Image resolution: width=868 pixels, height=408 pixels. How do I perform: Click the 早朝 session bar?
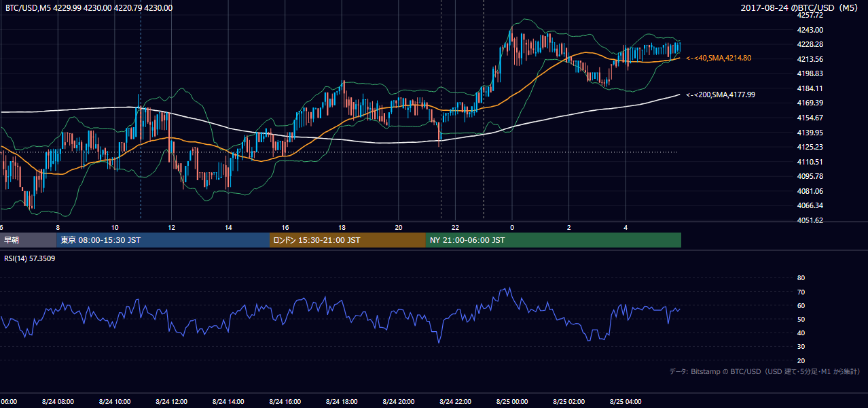pyautogui.click(x=28, y=240)
